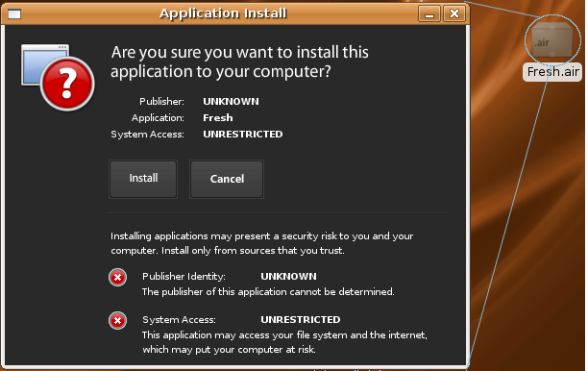Open the window menu icon in title bar
The width and height of the screenshot is (588, 371).
14,13
